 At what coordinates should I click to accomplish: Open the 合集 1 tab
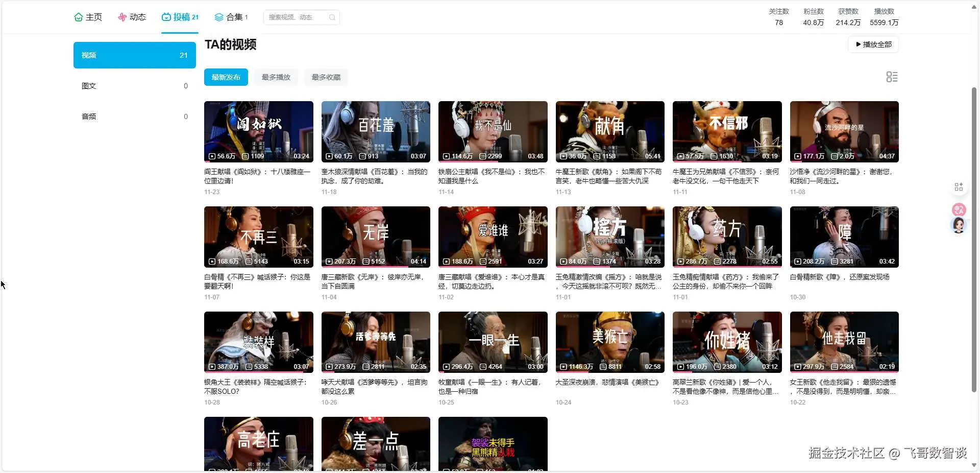click(231, 17)
